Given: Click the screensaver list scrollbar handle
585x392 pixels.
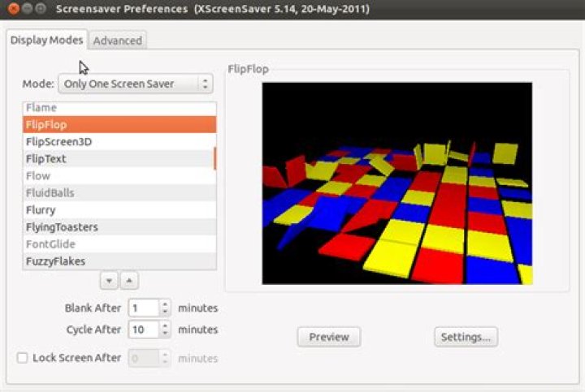Looking at the screenshot, I should (214, 158).
